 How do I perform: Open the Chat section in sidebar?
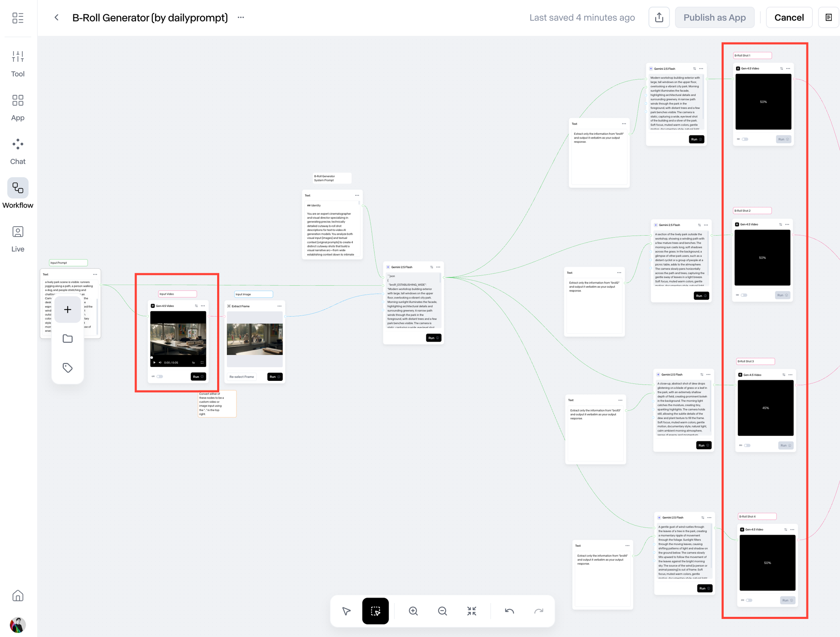coord(18,151)
